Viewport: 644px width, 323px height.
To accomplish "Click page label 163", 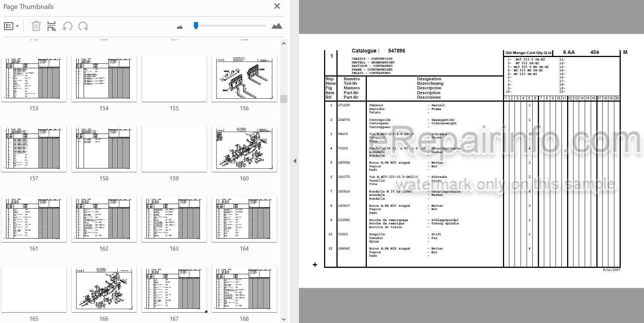I will (174, 249).
